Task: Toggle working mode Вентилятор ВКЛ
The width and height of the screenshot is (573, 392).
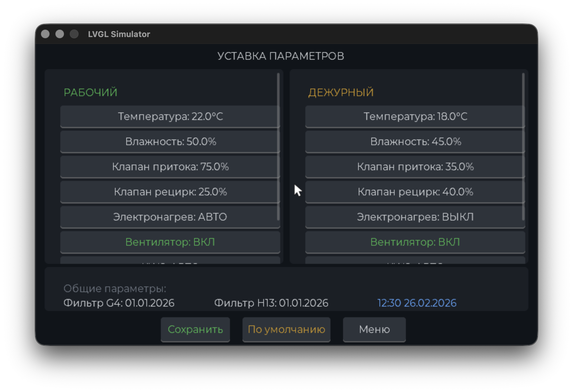Action: [170, 242]
